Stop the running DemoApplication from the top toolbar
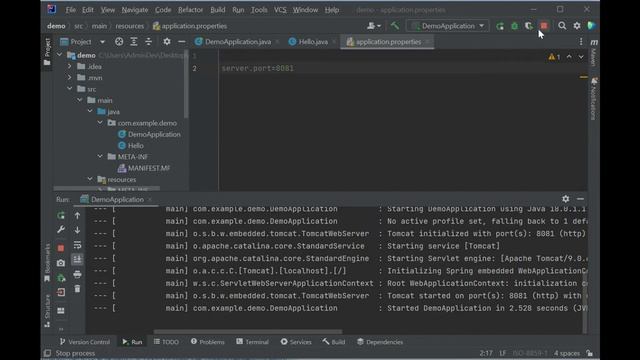This screenshot has height=360, width=640. [x=544, y=26]
